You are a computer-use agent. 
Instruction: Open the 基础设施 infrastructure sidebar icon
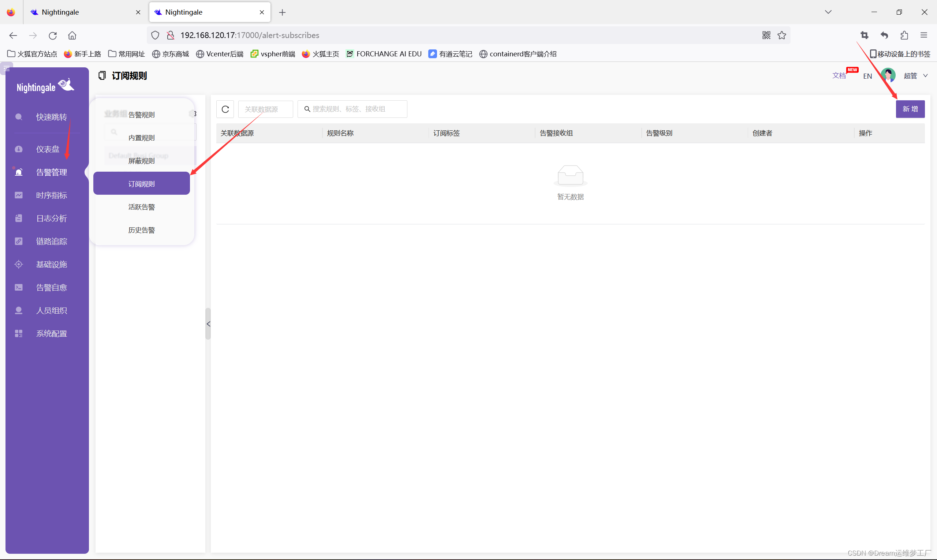19,264
